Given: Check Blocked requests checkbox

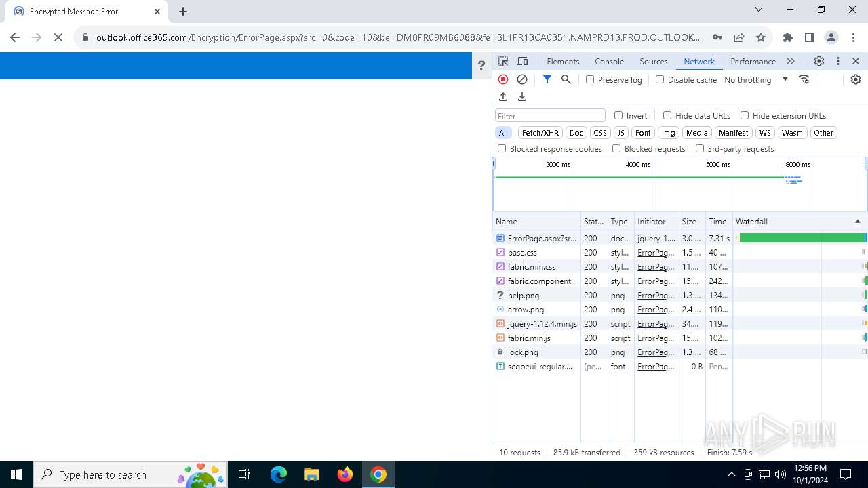Looking at the screenshot, I should click(616, 148).
